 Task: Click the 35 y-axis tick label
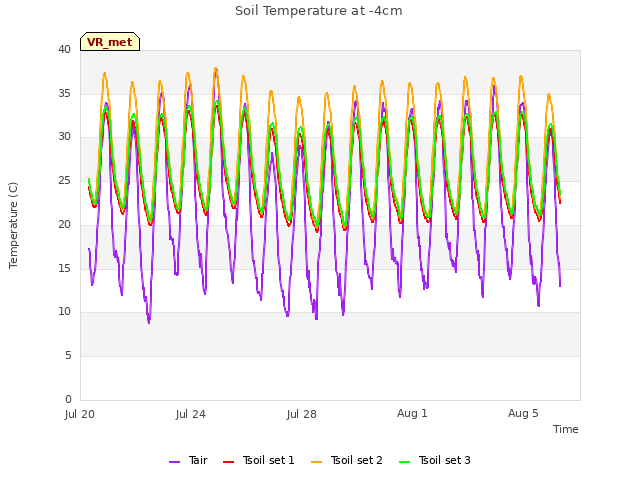pyautogui.click(x=64, y=93)
